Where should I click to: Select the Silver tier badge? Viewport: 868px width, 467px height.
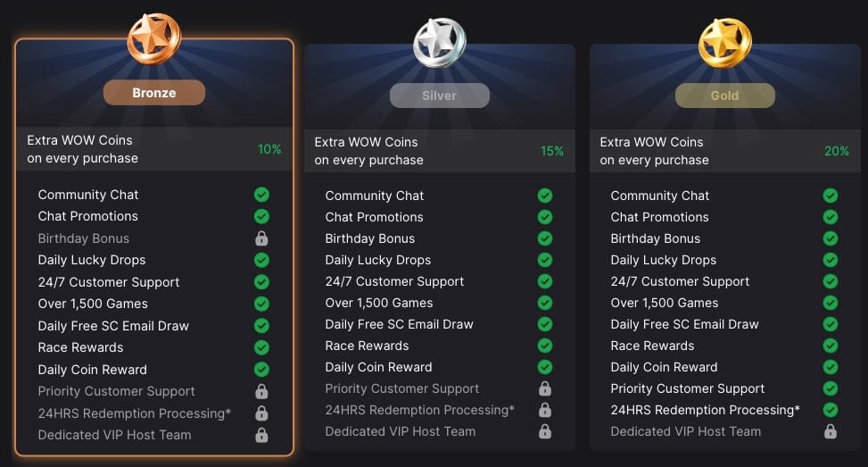tap(440, 96)
